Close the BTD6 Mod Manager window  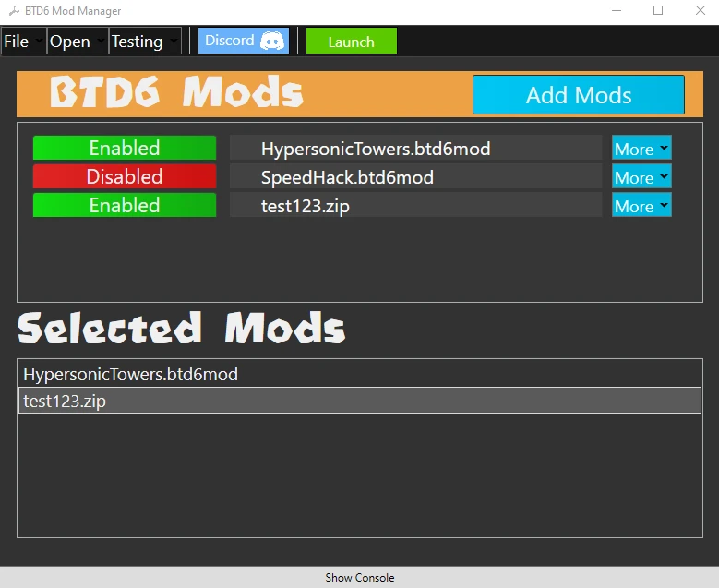[x=701, y=10]
